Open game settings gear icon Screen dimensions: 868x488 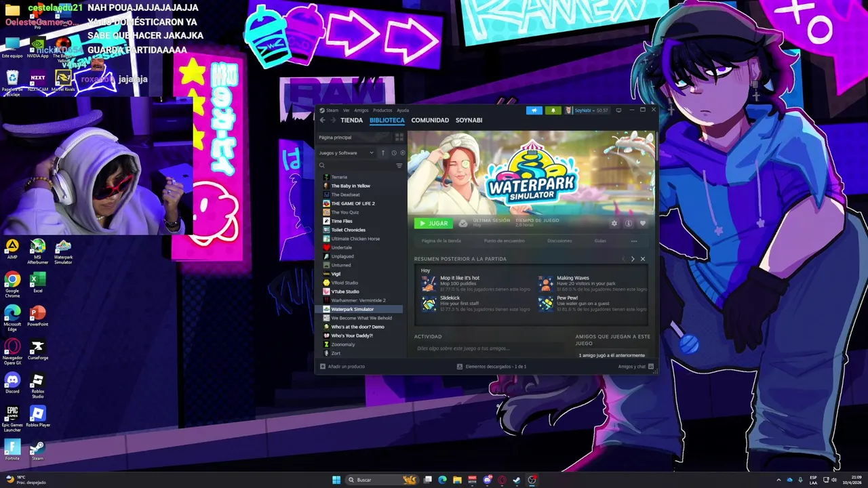(x=614, y=223)
